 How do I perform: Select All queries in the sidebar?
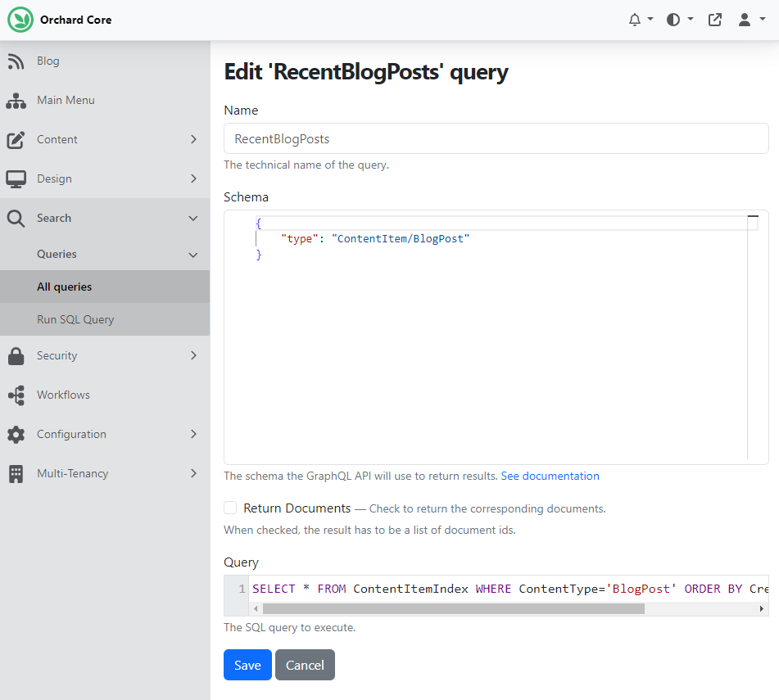(x=65, y=287)
